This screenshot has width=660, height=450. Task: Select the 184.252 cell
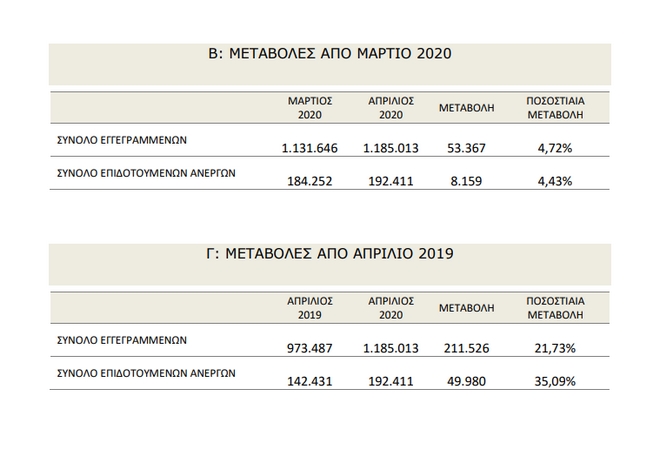tap(310, 183)
